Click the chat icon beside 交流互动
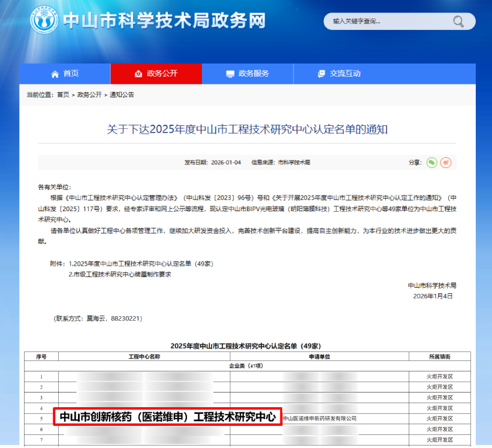Image resolution: width=492 pixels, height=448 pixels. click(x=321, y=74)
